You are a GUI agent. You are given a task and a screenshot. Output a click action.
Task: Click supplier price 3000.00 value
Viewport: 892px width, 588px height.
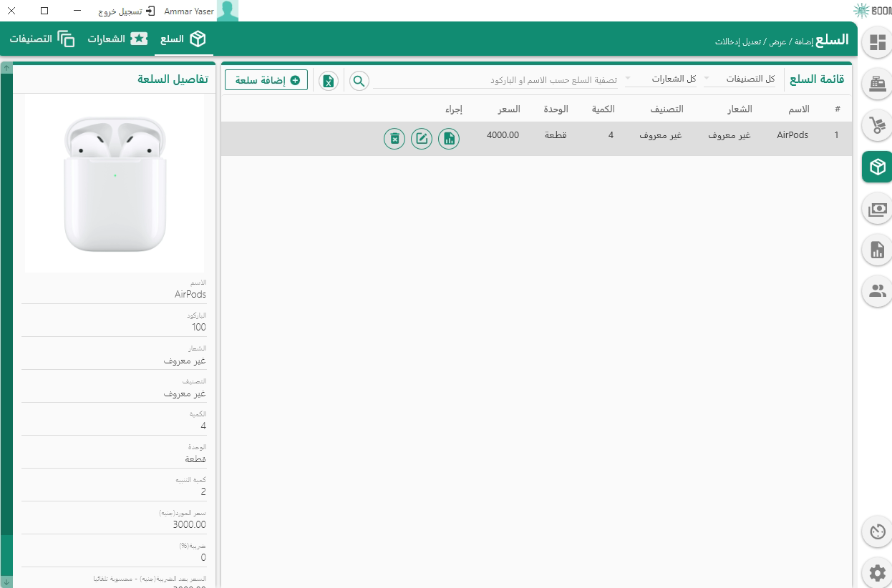point(189,524)
